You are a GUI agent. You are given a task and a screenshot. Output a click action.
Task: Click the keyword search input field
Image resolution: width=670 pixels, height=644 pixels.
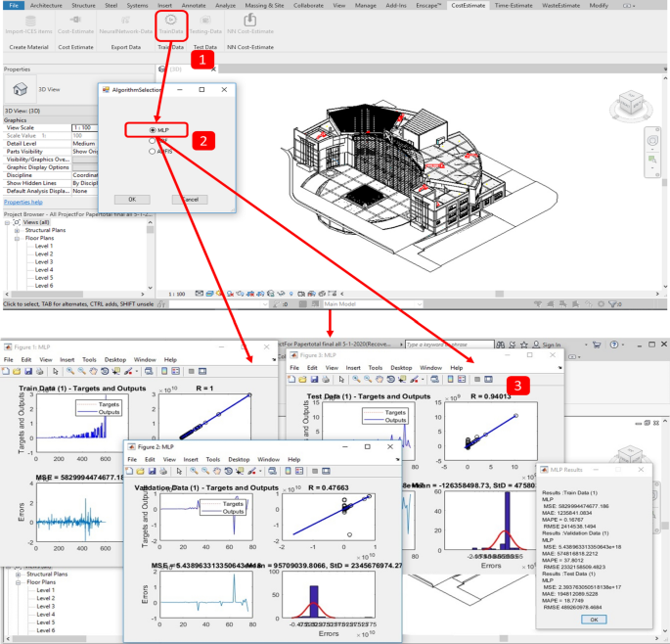pyautogui.click(x=449, y=345)
